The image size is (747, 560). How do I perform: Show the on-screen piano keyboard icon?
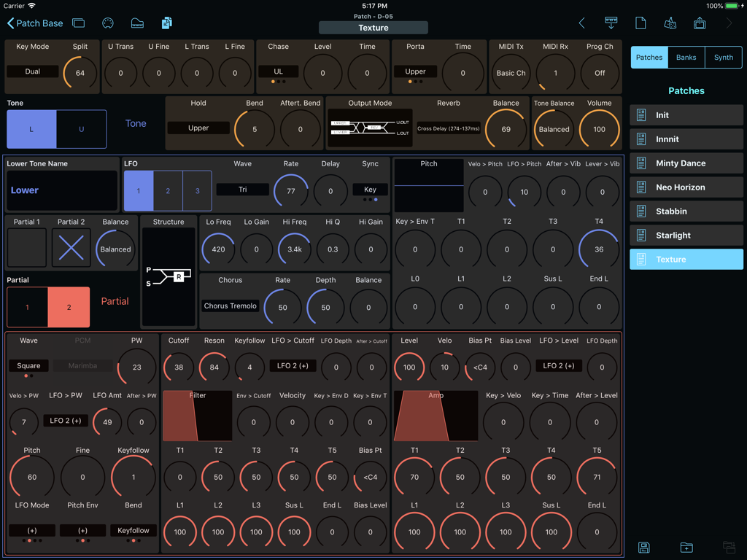pyautogui.click(x=136, y=23)
